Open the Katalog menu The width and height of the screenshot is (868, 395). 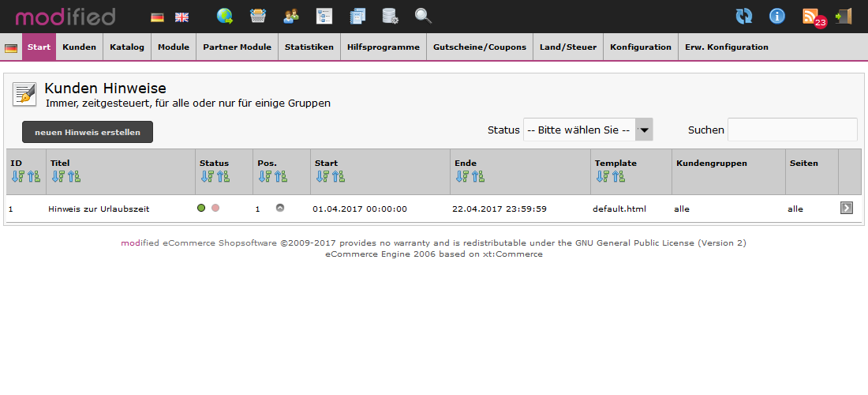click(127, 47)
